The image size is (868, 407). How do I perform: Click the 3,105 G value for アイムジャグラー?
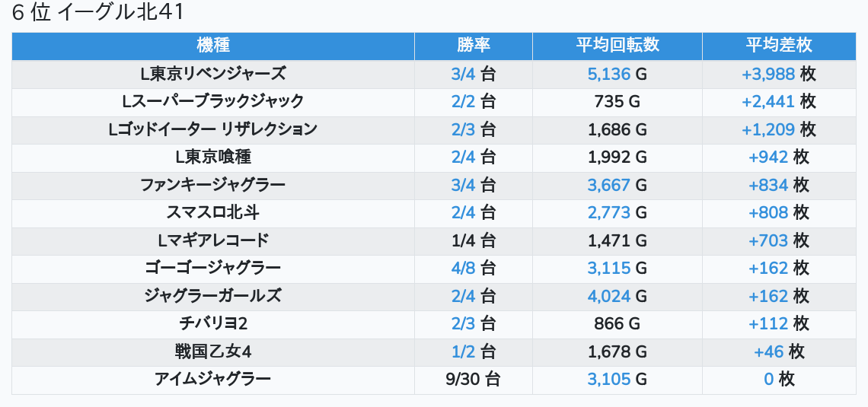(x=609, y=379)
